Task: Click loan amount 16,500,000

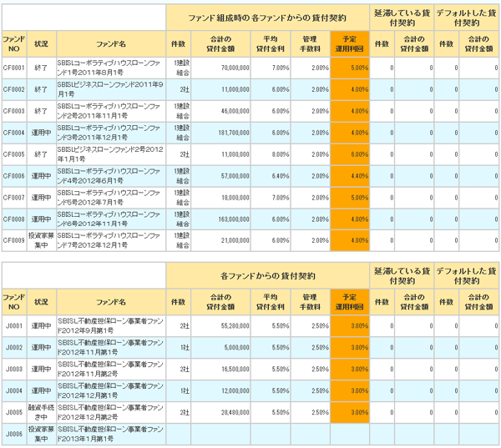Action: pyautogui.click(x=235, y=369)
